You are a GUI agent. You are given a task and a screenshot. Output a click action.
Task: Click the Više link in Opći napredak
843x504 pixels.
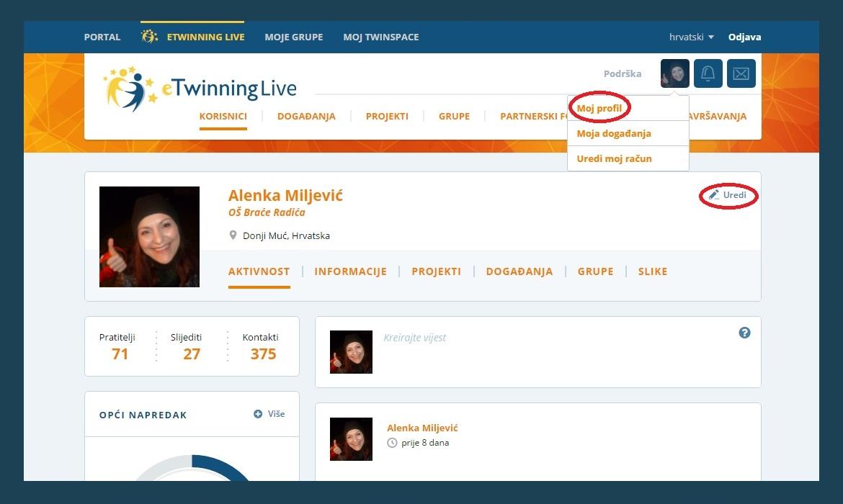[x=277, y=414]
